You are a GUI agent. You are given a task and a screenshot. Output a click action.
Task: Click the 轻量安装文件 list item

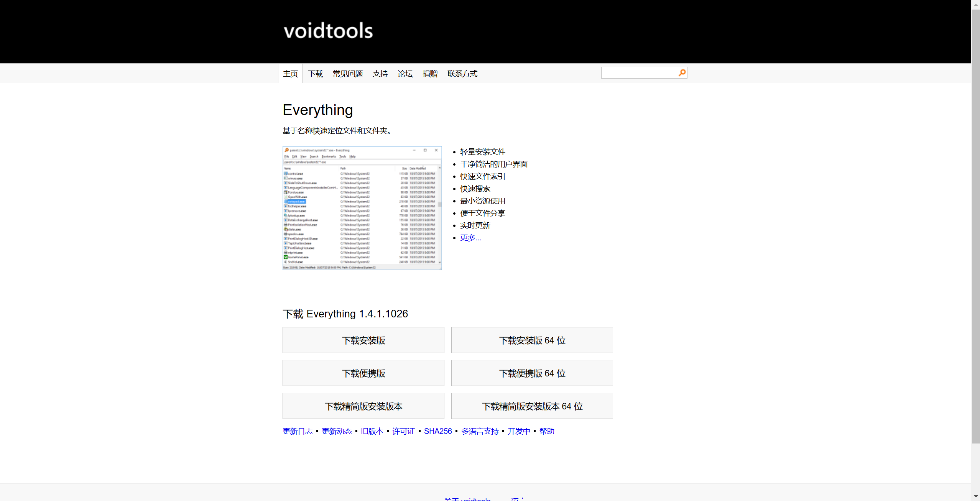click(x=482, y=152)
